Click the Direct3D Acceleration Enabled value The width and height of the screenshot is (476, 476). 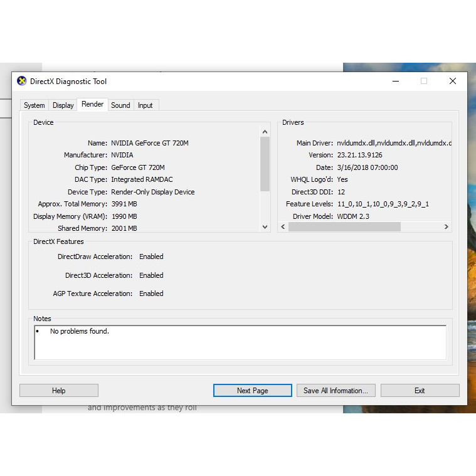point(151,275)
